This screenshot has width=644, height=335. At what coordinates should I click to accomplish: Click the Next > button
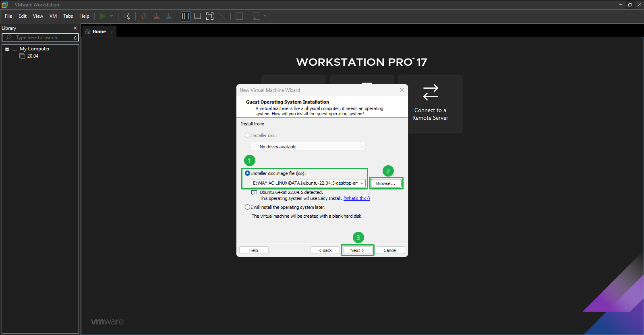pyautogui.click(x=357, y=250)
